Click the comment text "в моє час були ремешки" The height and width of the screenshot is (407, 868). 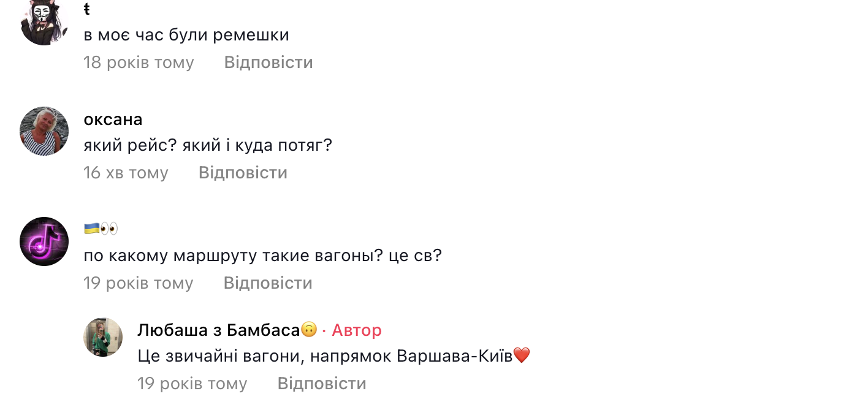[x=186, y=36]
